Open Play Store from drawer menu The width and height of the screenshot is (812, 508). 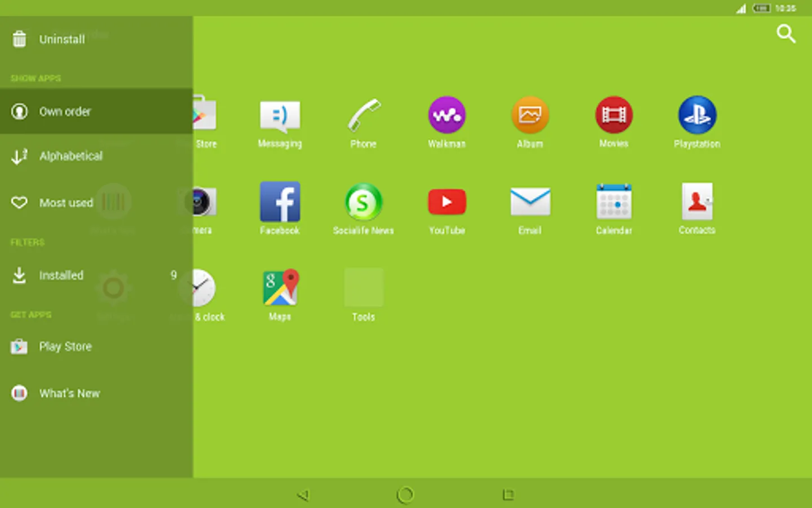click(x=96, y=347)
